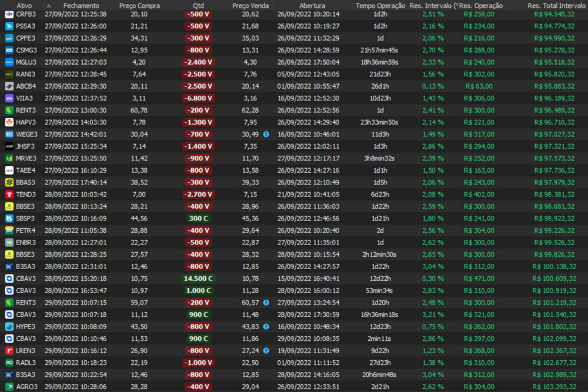588x392 pixels.
Task: Select the AGRO3 row ticker name
Action: pyautogui.click(x=26, y=387)
